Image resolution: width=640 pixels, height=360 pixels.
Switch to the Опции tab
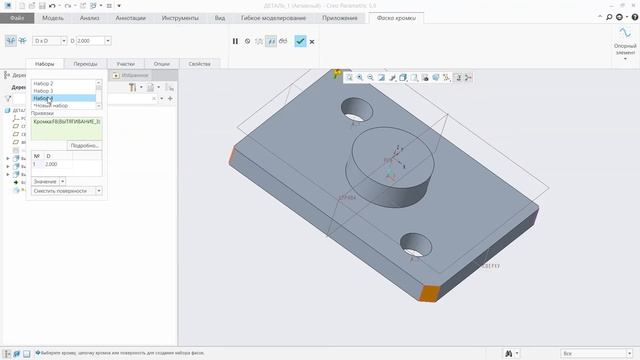pos(162,64)
